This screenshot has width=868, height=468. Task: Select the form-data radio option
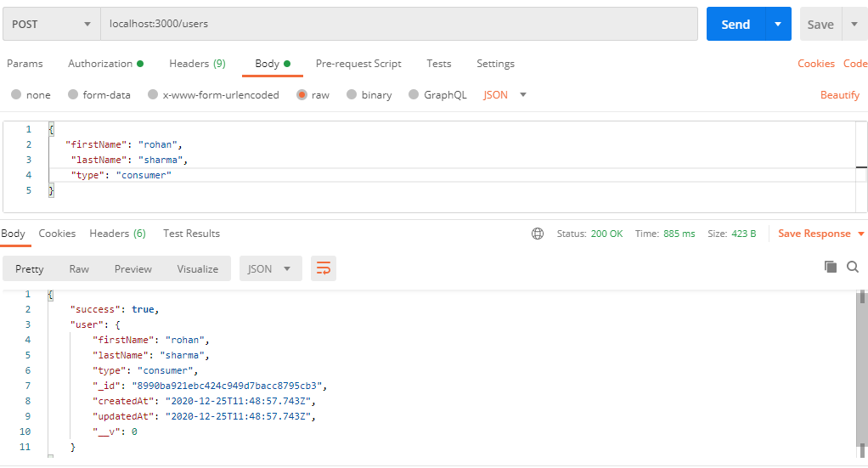click(72, 95)
